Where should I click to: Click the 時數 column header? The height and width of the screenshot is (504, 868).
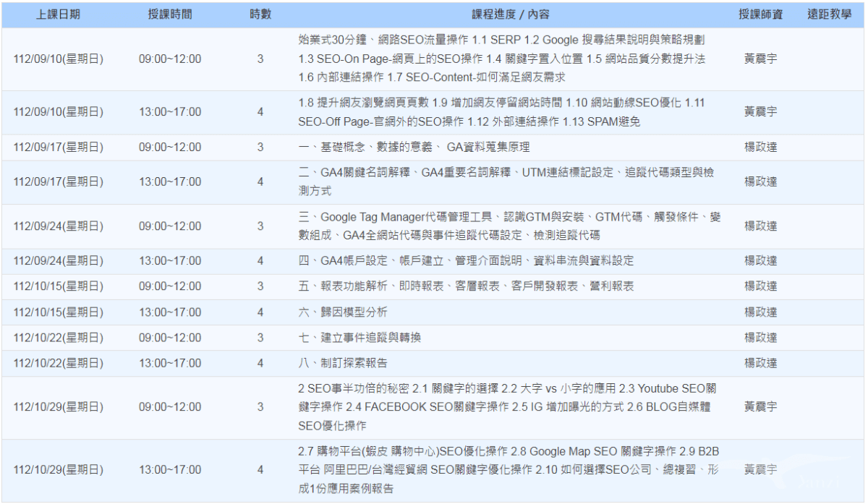point(259,12)
